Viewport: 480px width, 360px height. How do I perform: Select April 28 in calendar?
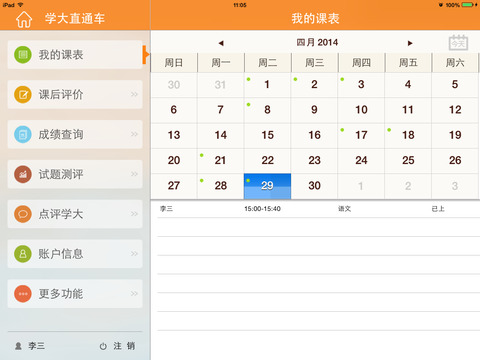[x=220, y=186]
